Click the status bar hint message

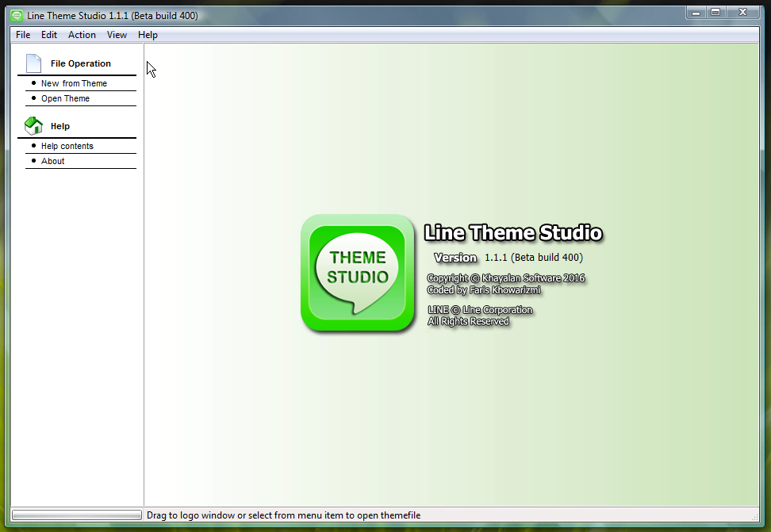(x=284, y=515)
